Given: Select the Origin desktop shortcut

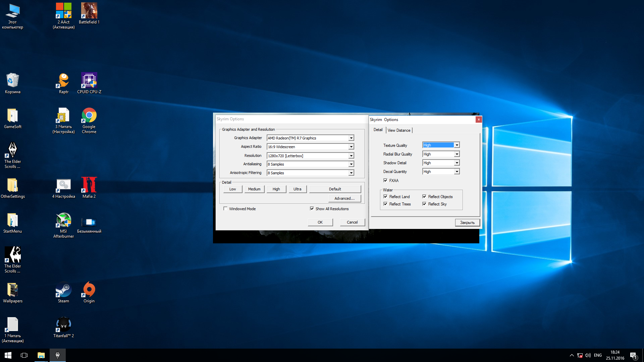Looking at the screenshot, I should (x=89, y=292).
